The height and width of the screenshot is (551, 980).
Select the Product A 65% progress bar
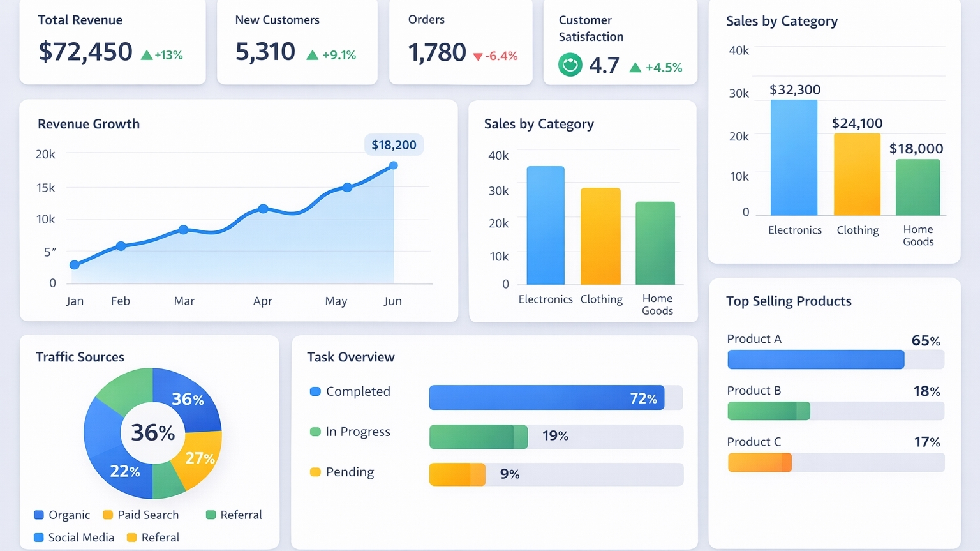coord(816,359)
